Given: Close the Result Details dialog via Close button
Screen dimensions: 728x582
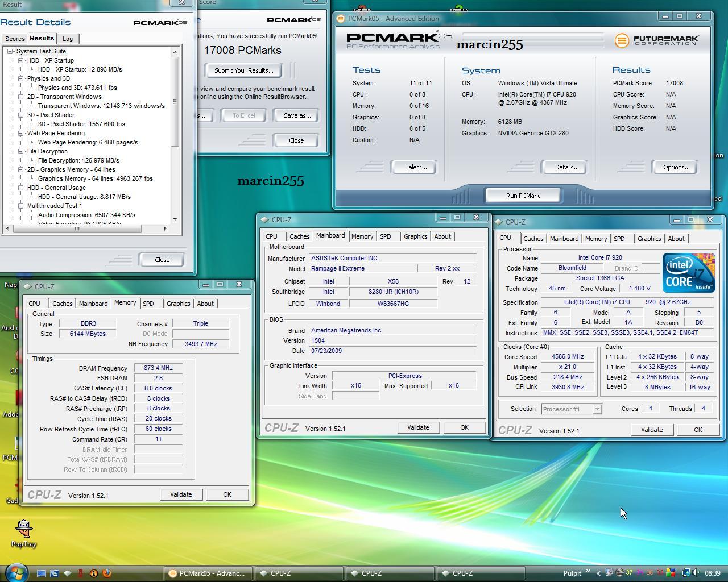Looking at the screenshot, I should 162,260.
